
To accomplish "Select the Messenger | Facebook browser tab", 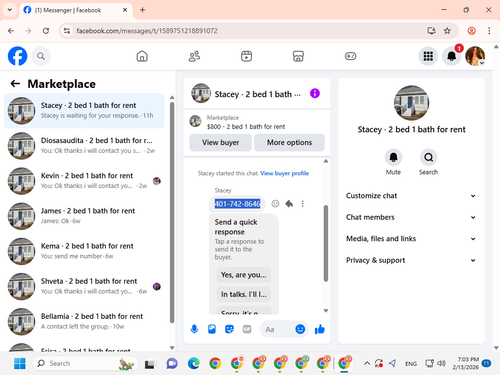I will pyautogui.click(x=75, y=10).
